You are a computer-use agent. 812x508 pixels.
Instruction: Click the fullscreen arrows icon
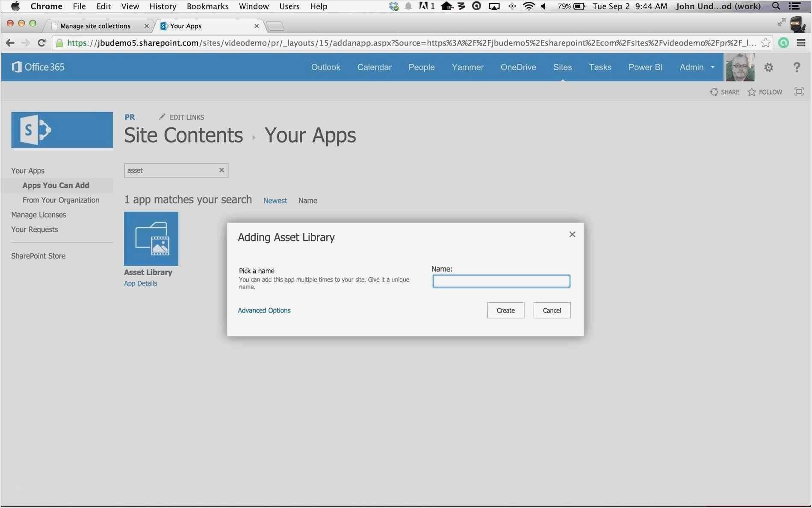point(781,22)
